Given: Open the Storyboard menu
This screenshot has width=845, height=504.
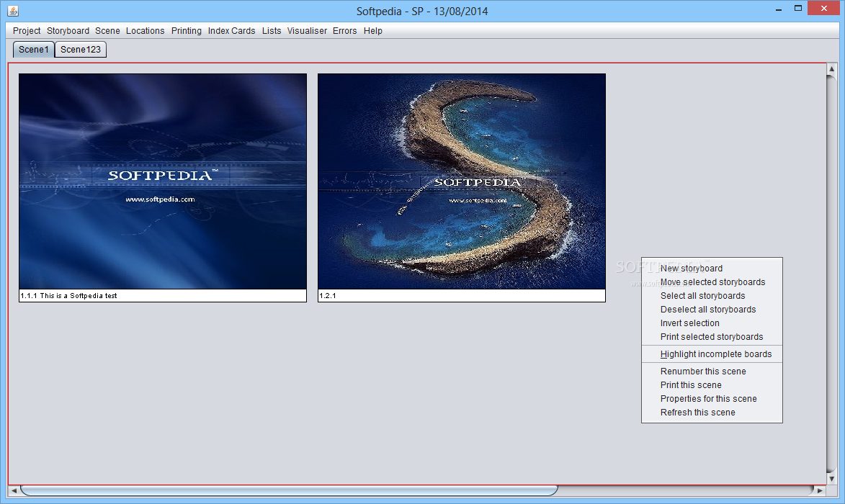Looking at the screenshot, I should [68, 31].
